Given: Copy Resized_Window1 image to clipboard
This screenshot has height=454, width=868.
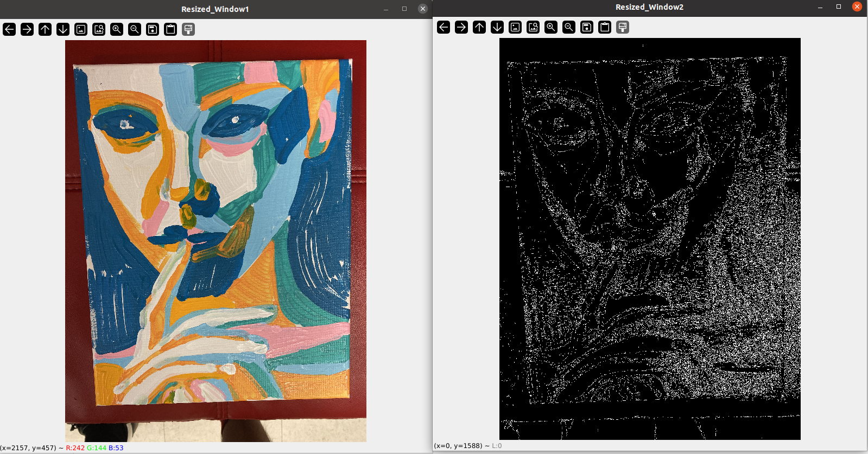Looking at the screenshot, I should coord(170,29).
